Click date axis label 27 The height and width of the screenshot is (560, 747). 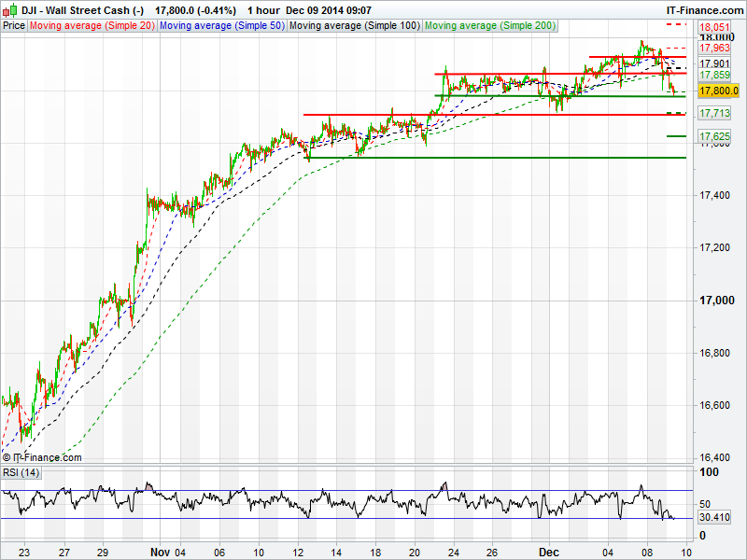63,553
